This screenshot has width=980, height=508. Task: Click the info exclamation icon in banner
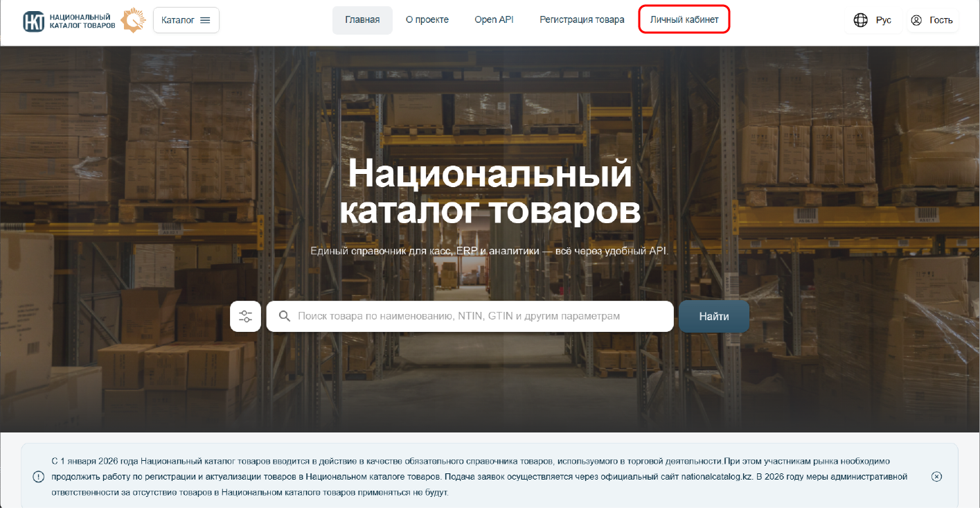38,476
